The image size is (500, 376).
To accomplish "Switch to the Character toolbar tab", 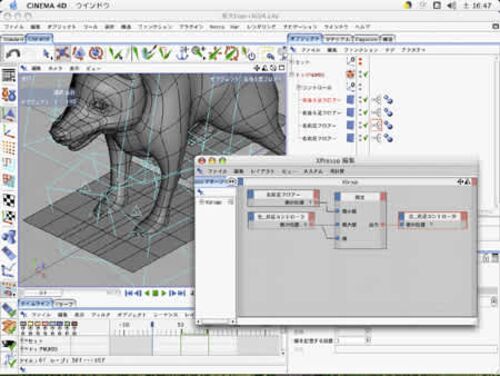I will [x=39, y=39].
